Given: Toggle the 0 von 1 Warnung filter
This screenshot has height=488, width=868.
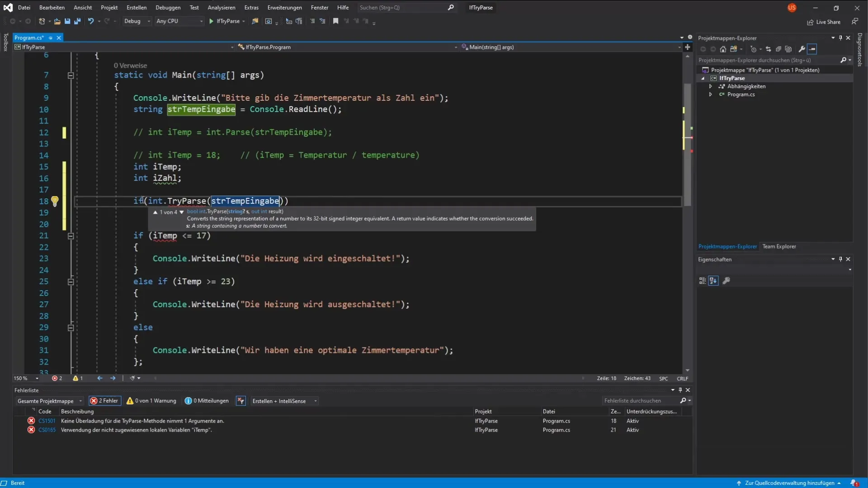Looking at the screenshot, I should tap(151, 401).
